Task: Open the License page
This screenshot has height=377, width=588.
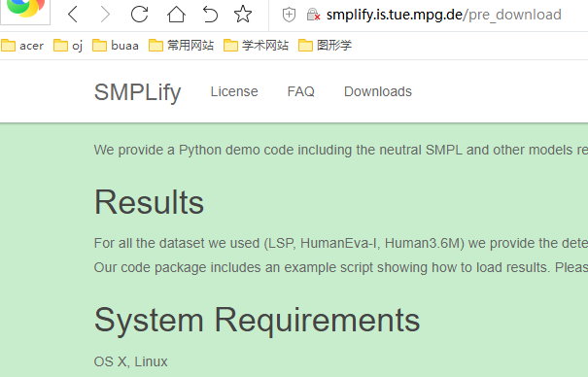Action: (x=234, y=91)
